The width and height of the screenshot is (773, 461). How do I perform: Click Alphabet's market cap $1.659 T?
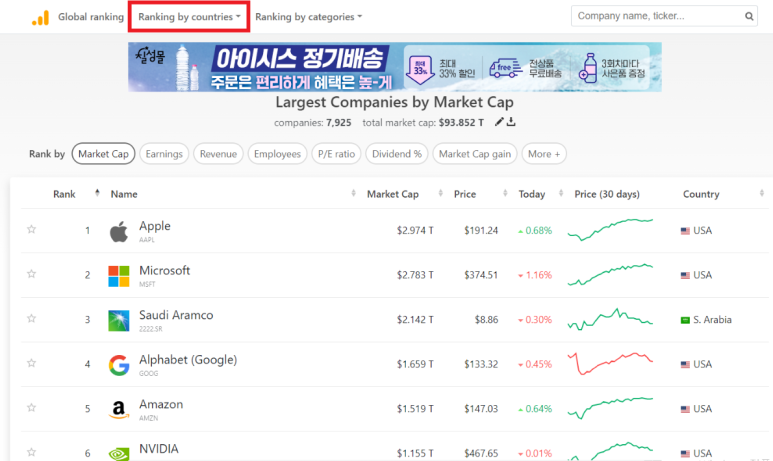click(415, 364)
